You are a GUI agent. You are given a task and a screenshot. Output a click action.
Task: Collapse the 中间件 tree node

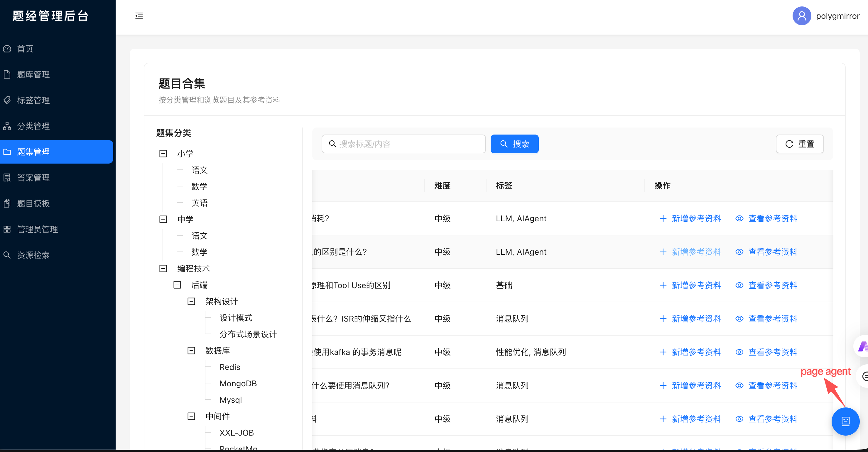191,416
